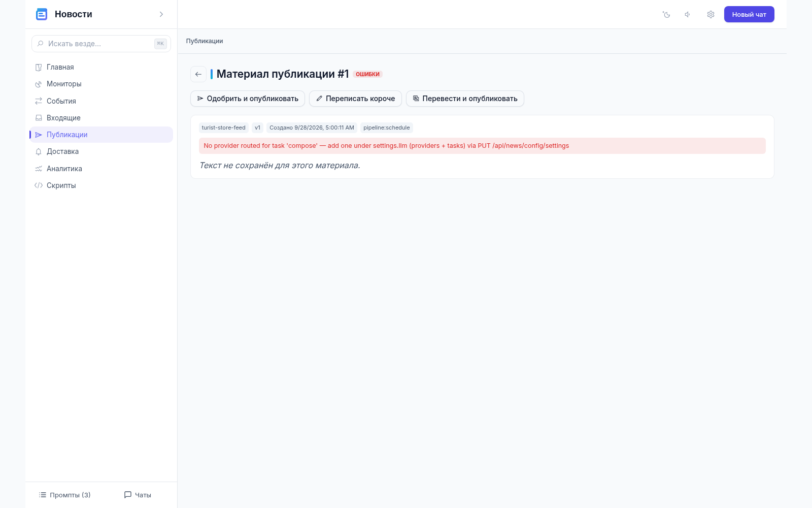
Task: Click the Доставка bell icon
Action: pyautogui.click(x=39, y=151)
